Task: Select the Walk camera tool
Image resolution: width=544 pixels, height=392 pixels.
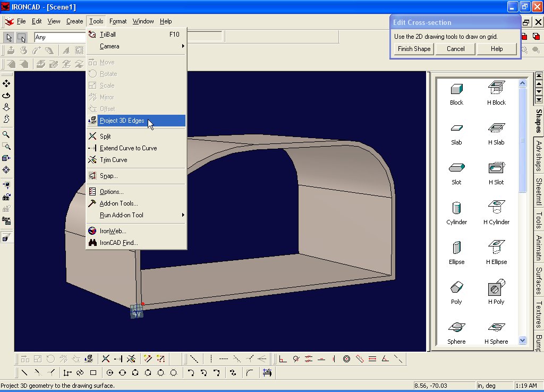Action: (x=6, y=118)
